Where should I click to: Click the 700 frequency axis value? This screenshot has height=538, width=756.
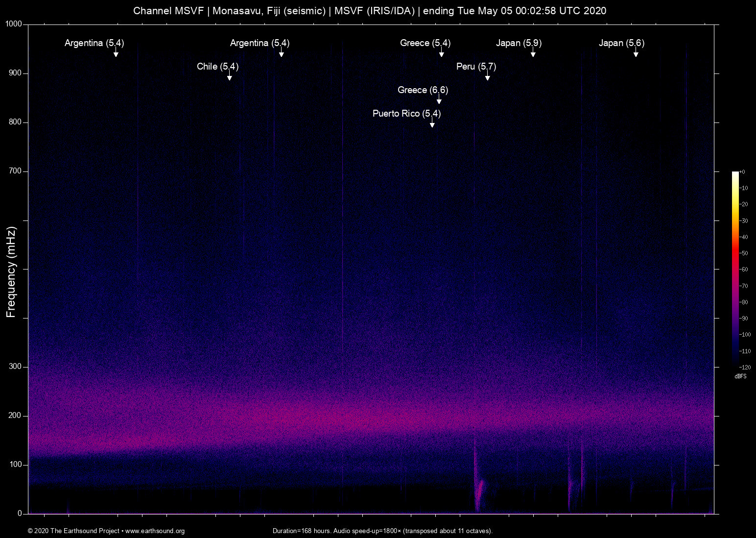click(x=16, y=171)
